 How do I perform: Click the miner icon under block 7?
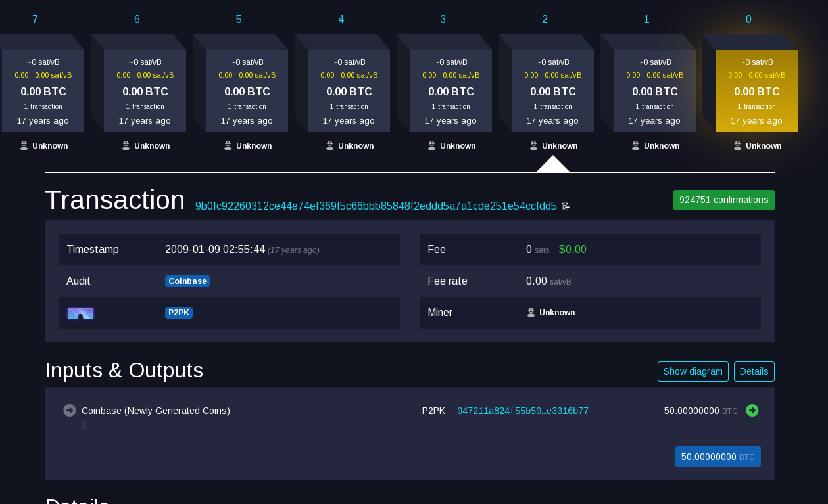click(x=24, y=146)
